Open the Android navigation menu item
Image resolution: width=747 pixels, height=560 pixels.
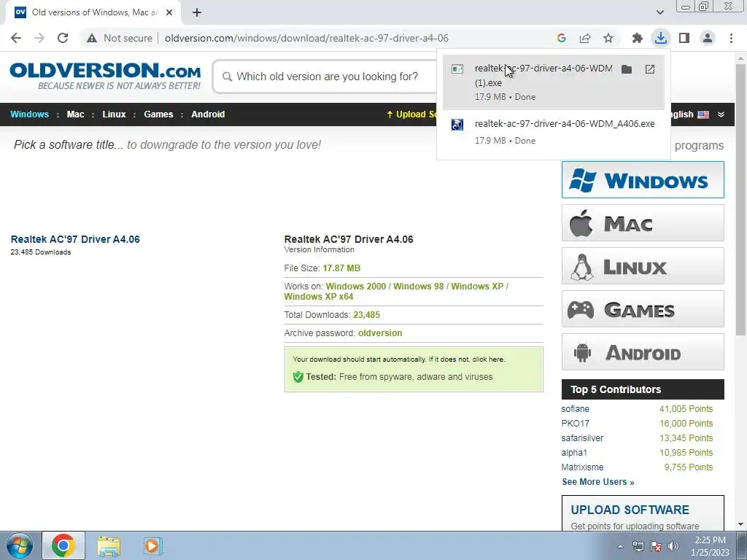tap(208, 114)
